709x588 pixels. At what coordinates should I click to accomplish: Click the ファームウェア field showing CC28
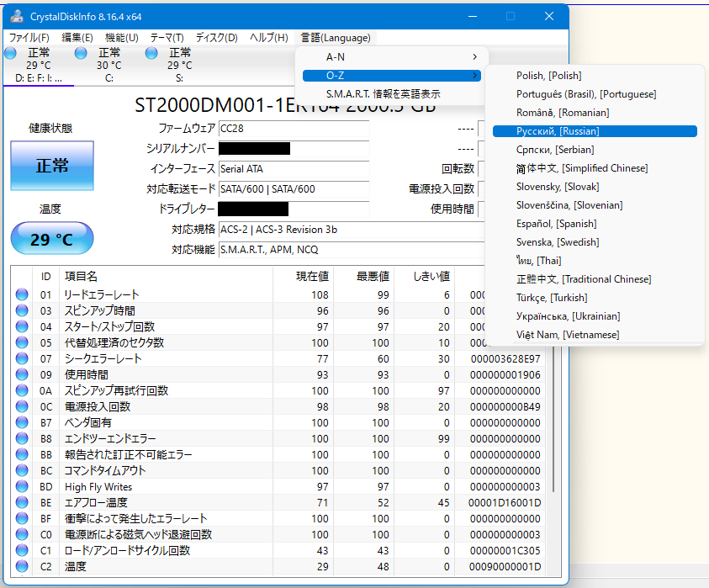(294, 129)
